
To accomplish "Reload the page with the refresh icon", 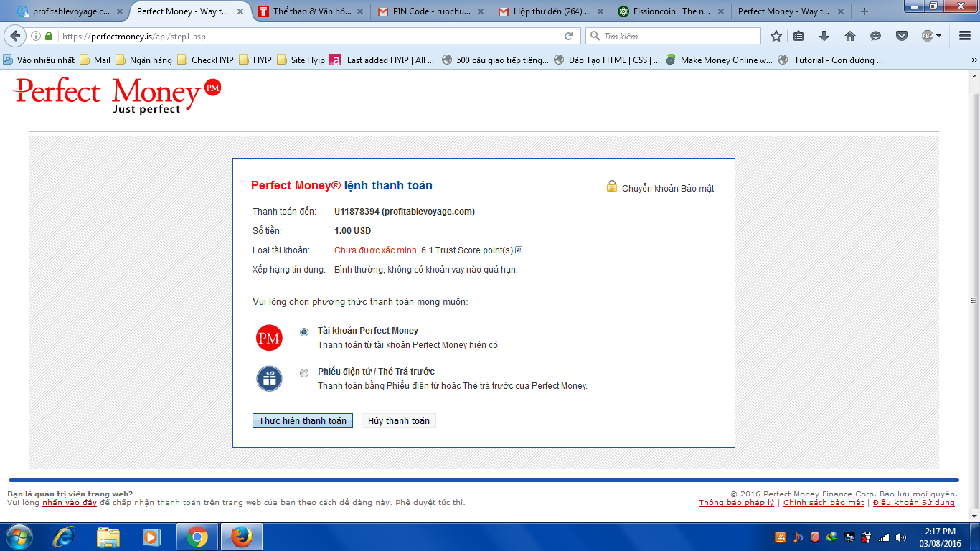I will [x=568, y=36].
